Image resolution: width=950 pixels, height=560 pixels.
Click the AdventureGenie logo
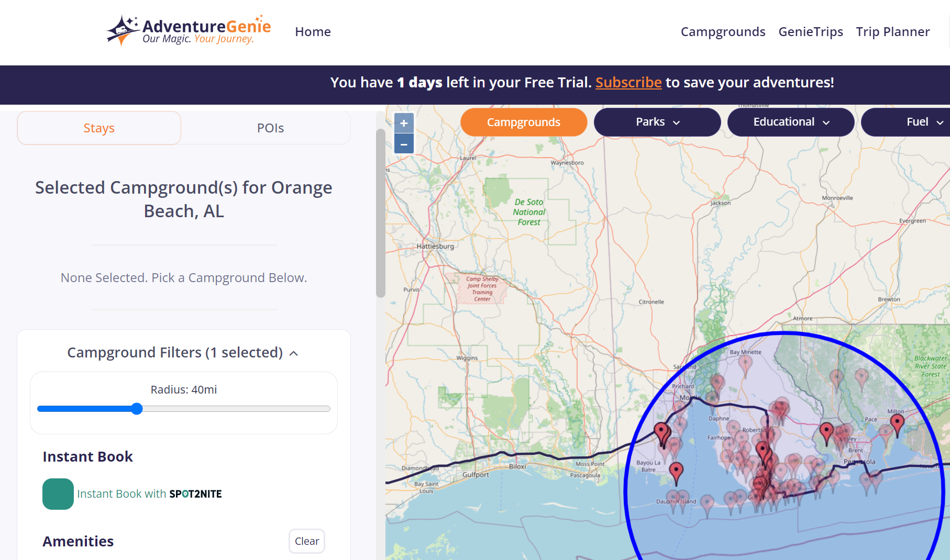pyautogui.click(x=189, y=31)
